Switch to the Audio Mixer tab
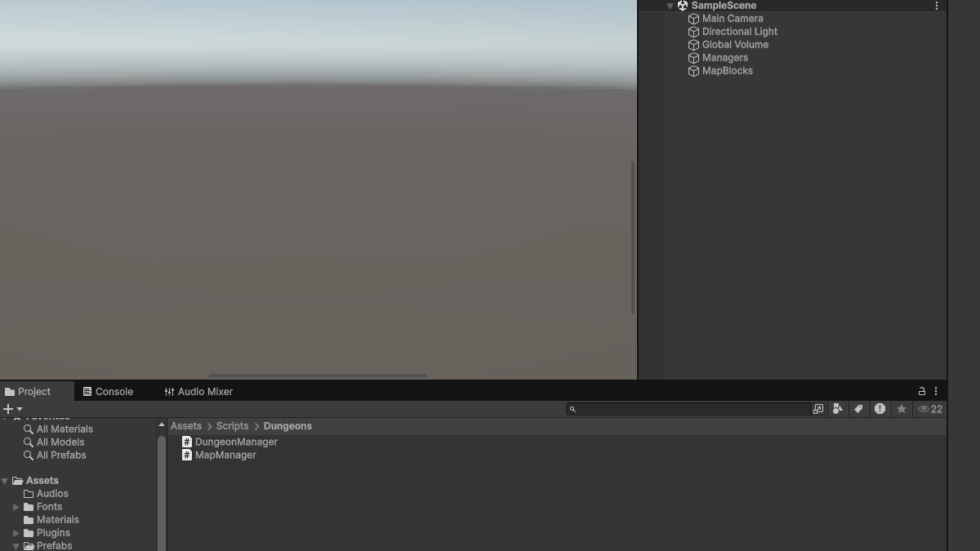This screenshot has height=551, width=980. [198, 392]
